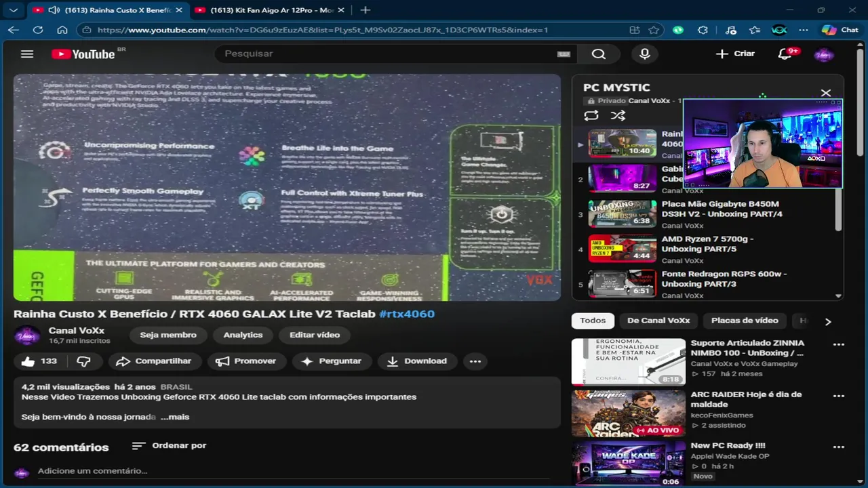The image size is (868, 488).
Task: Select the De Canal VoXx filter chip
Action: [x=658, y=321]
